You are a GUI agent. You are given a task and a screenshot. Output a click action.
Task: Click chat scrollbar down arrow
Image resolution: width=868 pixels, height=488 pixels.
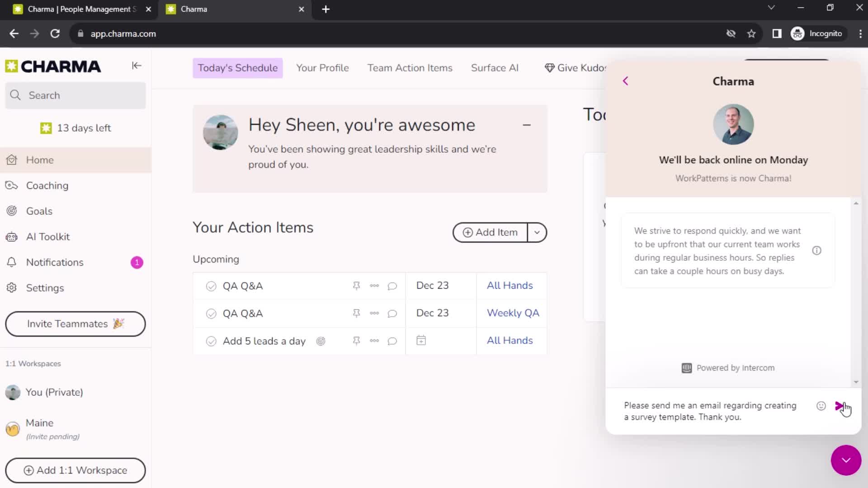pos(856,382)
